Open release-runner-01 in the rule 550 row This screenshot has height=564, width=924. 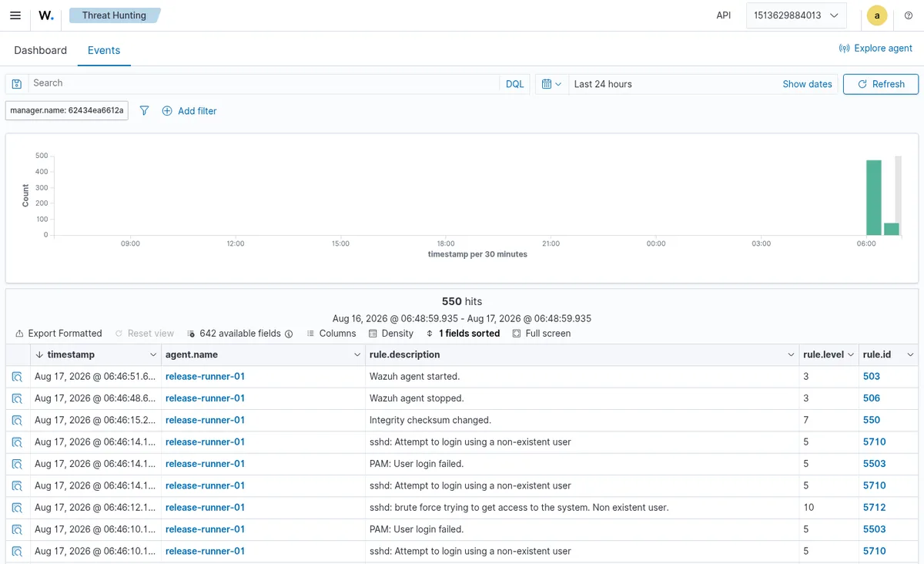click(205, 420)
